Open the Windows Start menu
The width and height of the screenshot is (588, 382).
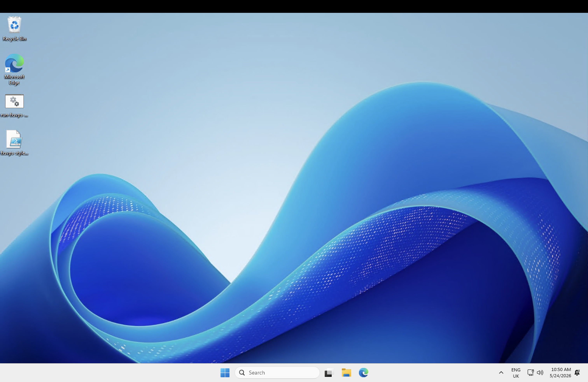pyautogui.click(x=225, y=373)
